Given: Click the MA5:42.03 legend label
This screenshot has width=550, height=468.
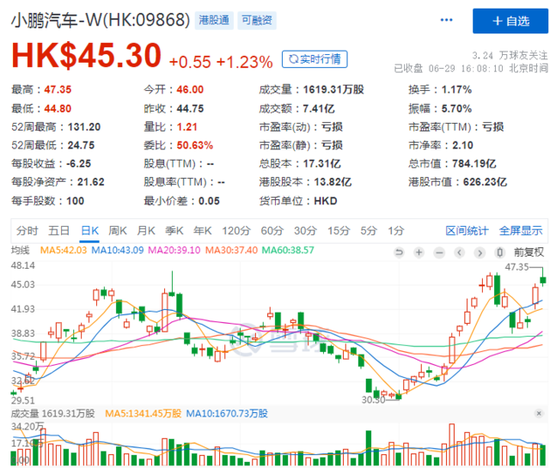Looking at the screenshot, I should click(x=63, y=250).
